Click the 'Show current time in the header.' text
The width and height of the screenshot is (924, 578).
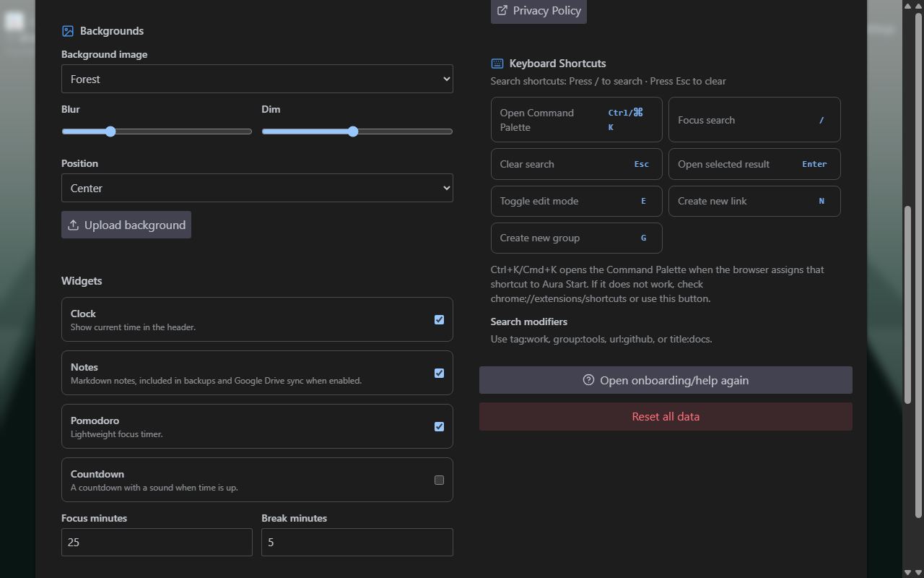(x=134, y=327)
